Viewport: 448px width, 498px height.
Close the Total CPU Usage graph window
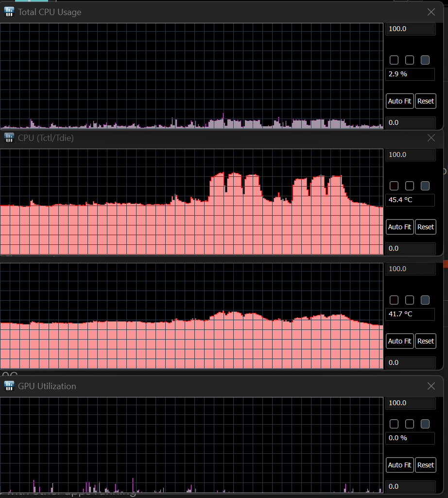click(431, 12)
